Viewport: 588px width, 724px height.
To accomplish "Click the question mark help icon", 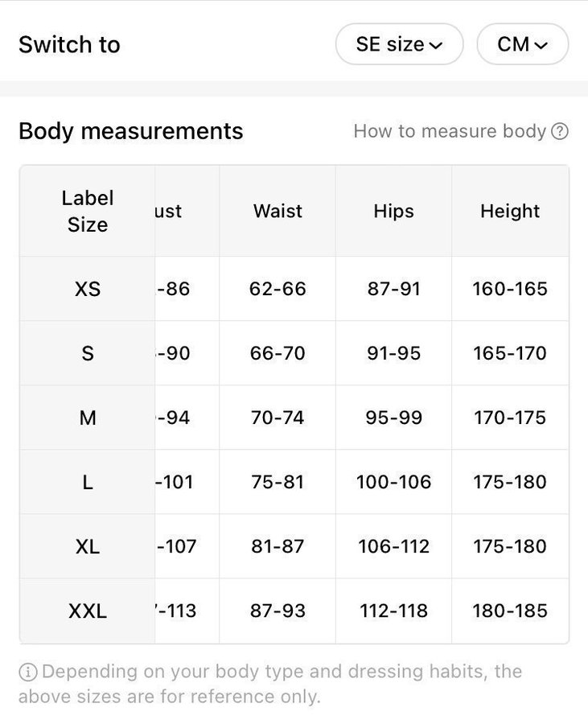I will tap(560, 131).
